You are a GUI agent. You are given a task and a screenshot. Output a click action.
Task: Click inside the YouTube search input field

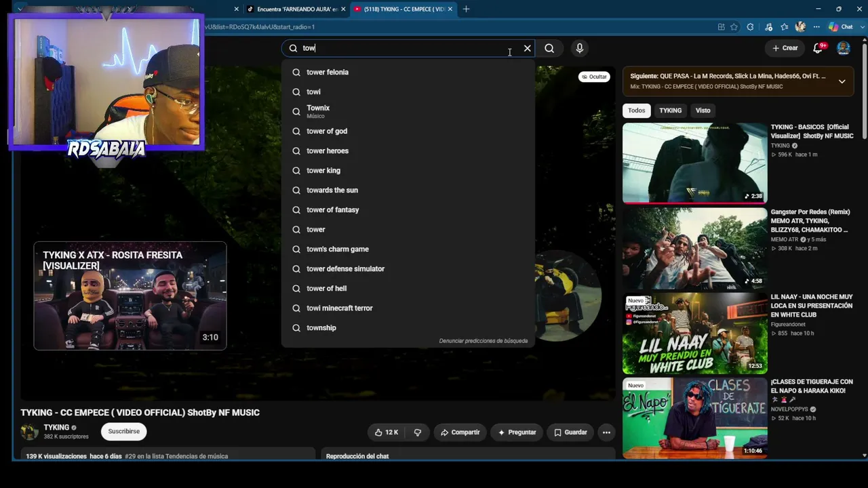point(407,48)
